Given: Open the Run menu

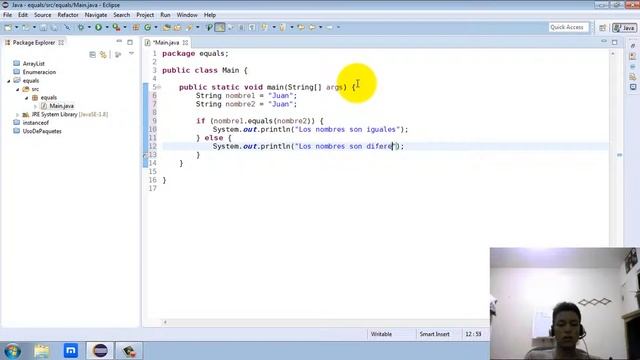Looking at the screenshot, I should 165,15.
